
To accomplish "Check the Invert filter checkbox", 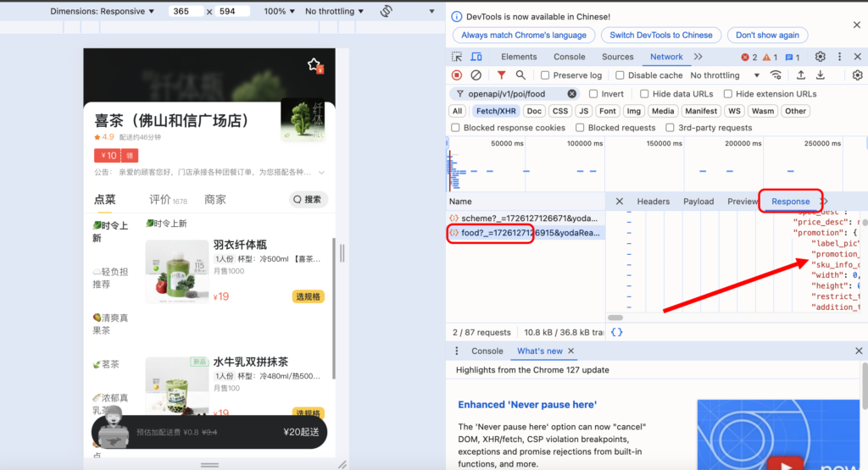I will [593, 94].
